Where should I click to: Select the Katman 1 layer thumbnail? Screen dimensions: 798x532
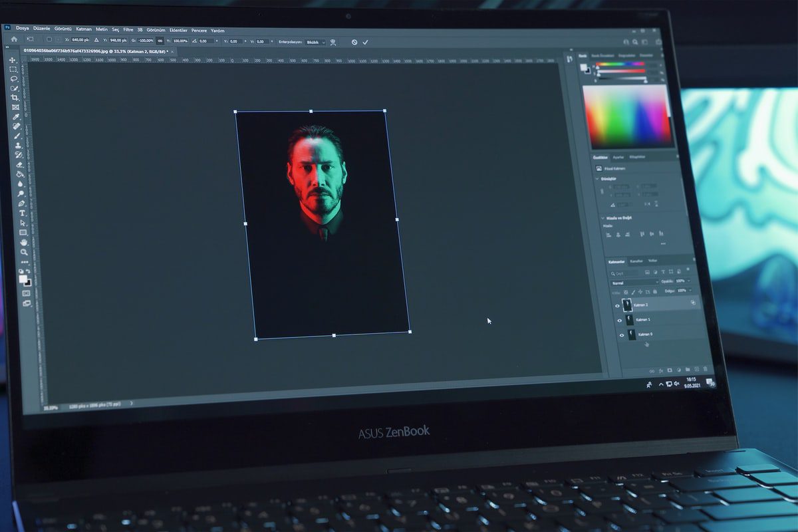tap(628, 320)
